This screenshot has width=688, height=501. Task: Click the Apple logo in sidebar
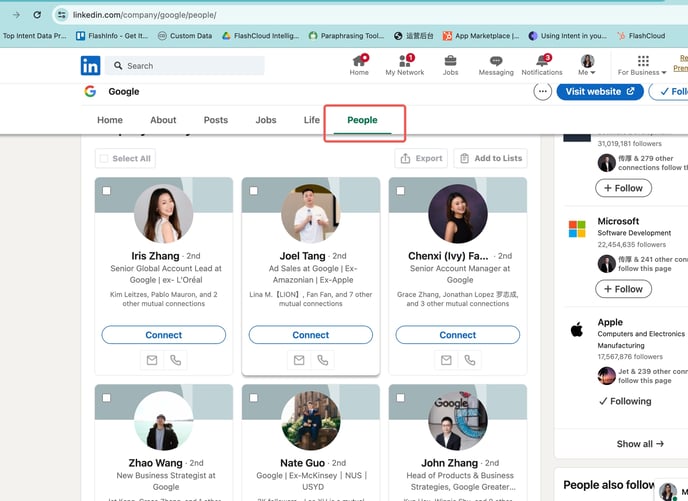tap(577, 329)
